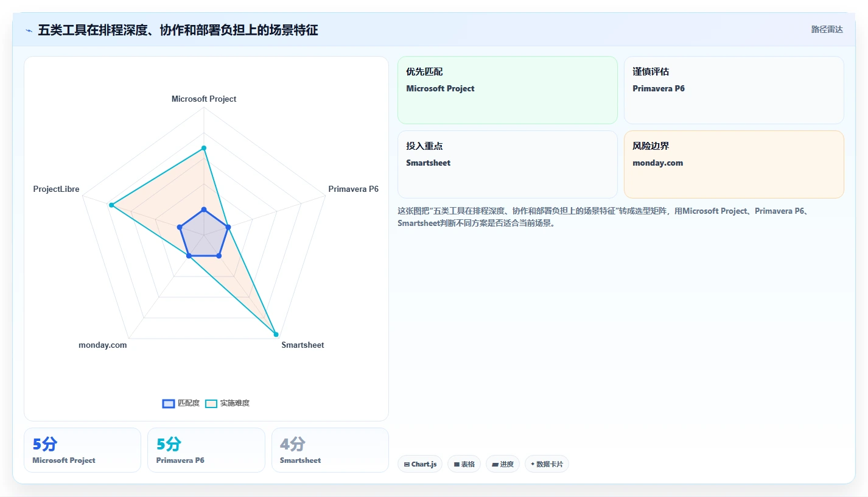868x497 pixels.
Task: Click the monday.com radar axis label
Action: point(103,345)
